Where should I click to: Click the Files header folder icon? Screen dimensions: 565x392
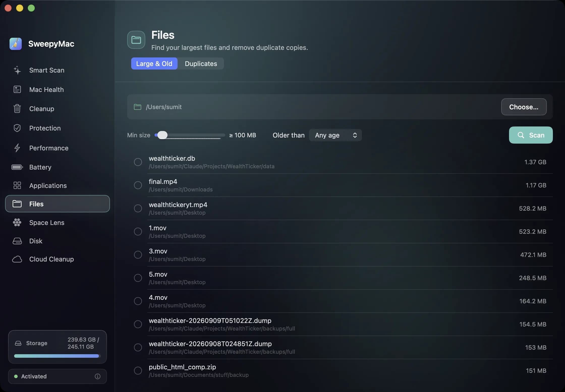click(136, 40)
